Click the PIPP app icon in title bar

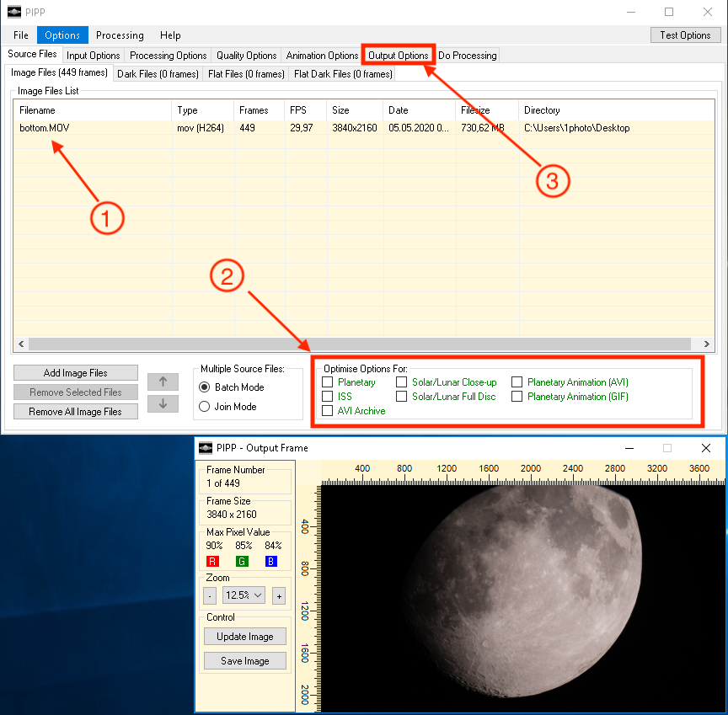(13, 12)
